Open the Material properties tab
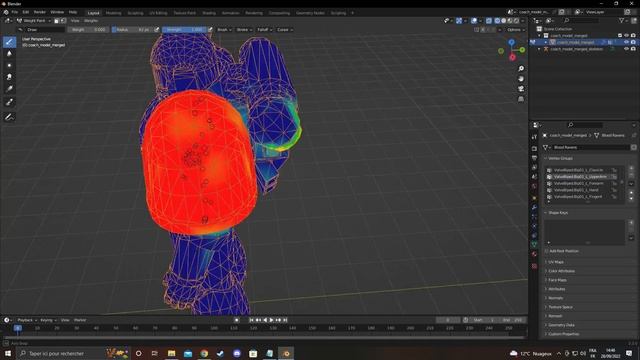 [x=534, y=254]
